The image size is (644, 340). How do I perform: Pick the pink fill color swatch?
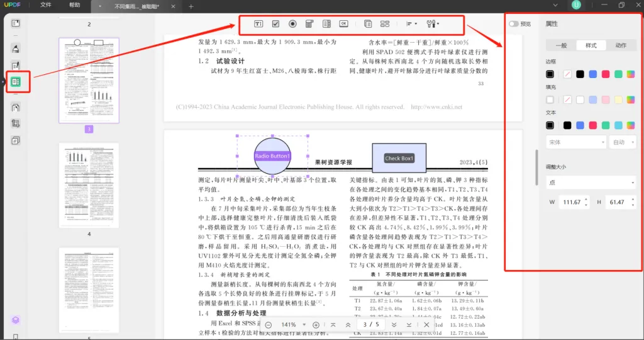click(x=606, y=99)
